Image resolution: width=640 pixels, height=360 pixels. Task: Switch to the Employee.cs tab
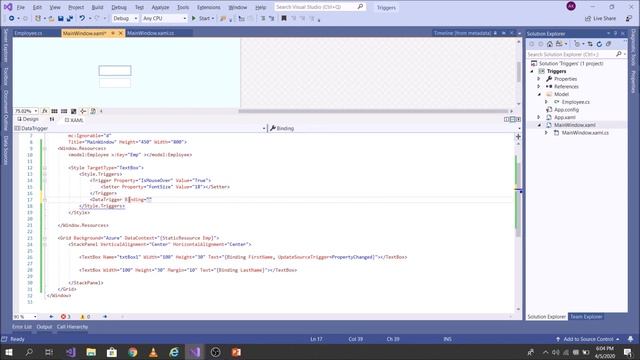click(x=28, y=33)
